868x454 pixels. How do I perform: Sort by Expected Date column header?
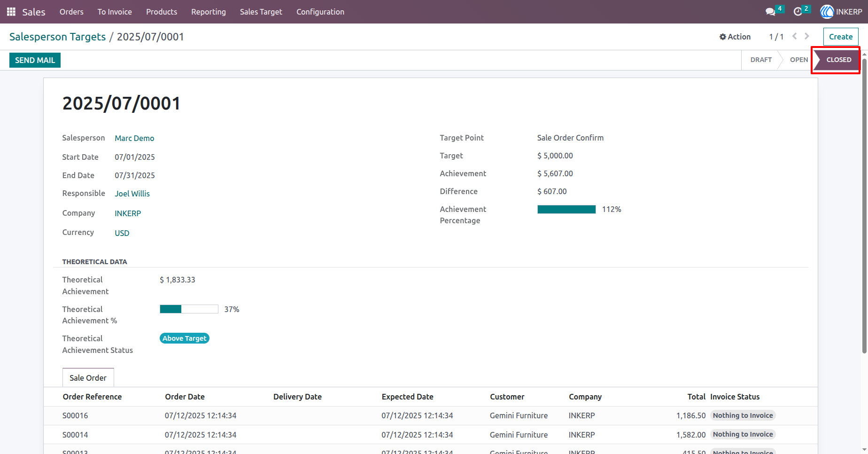tap(408, 397)
